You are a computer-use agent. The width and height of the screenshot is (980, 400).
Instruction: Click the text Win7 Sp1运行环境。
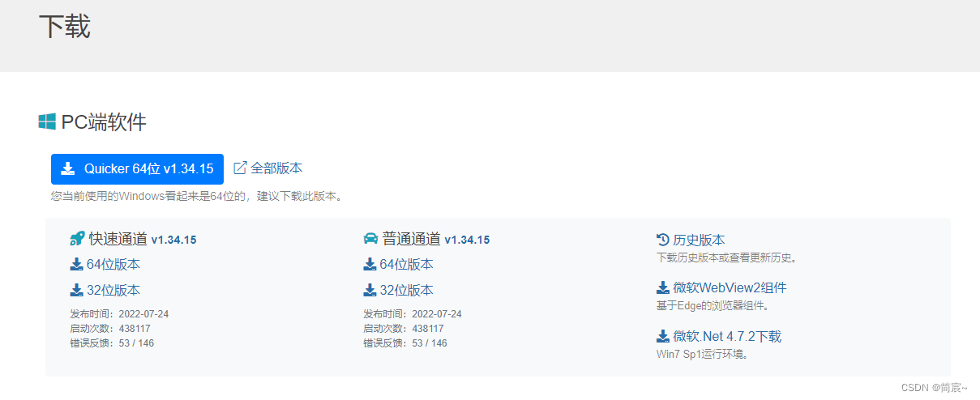point(702,354)
